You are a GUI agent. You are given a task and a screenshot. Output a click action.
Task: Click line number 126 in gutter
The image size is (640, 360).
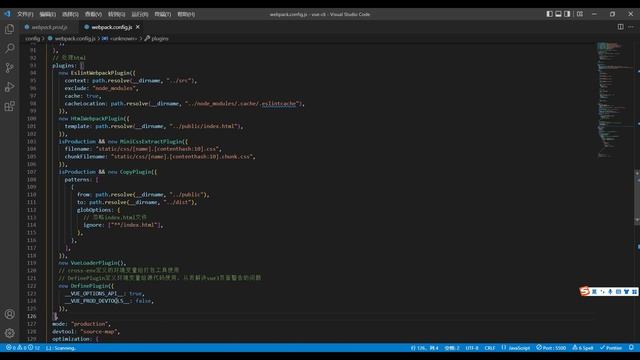(31, 316)
